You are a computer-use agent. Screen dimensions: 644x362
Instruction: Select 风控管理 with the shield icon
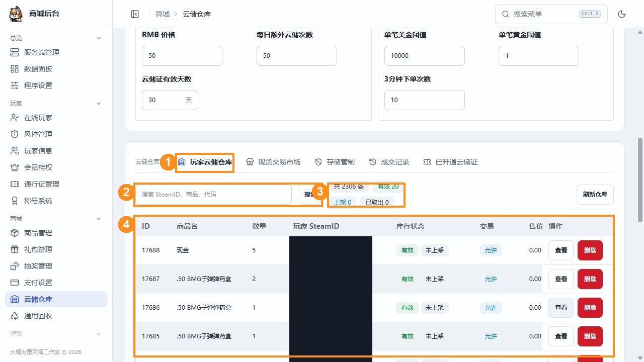[x=56, y=134]
